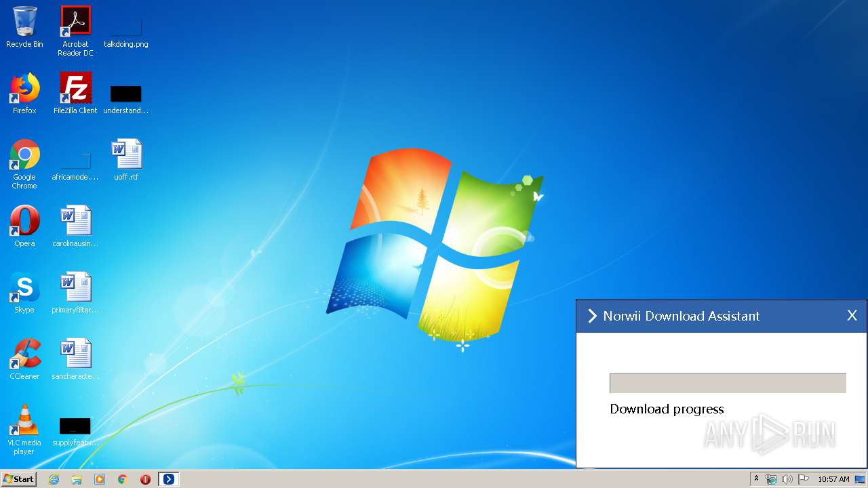The height and width of the screenshot is (488, 868).
Task: Click the Norwii arrow logo in the title bar
Action: (592, 316)
